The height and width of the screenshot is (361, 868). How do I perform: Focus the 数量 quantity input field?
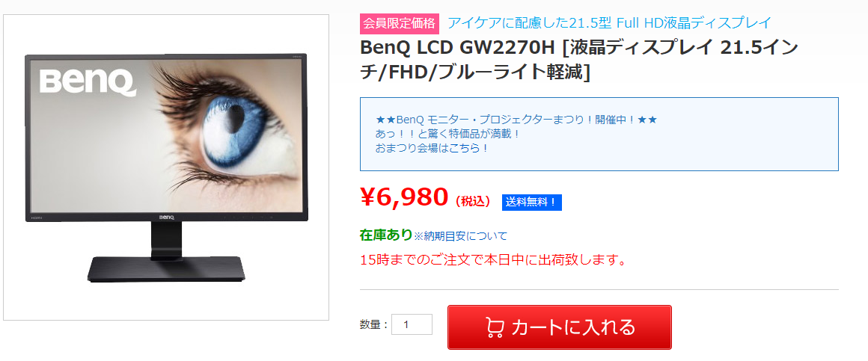[x=412, y=324]
